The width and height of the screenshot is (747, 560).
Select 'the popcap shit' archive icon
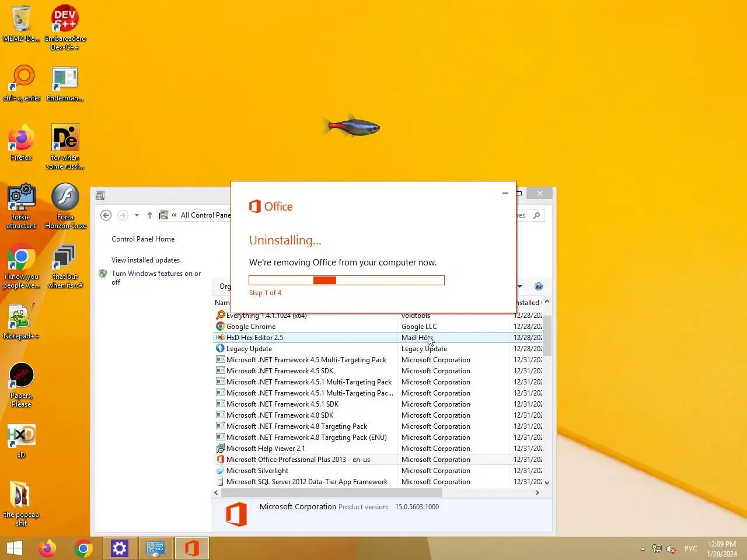coord(22,504)
